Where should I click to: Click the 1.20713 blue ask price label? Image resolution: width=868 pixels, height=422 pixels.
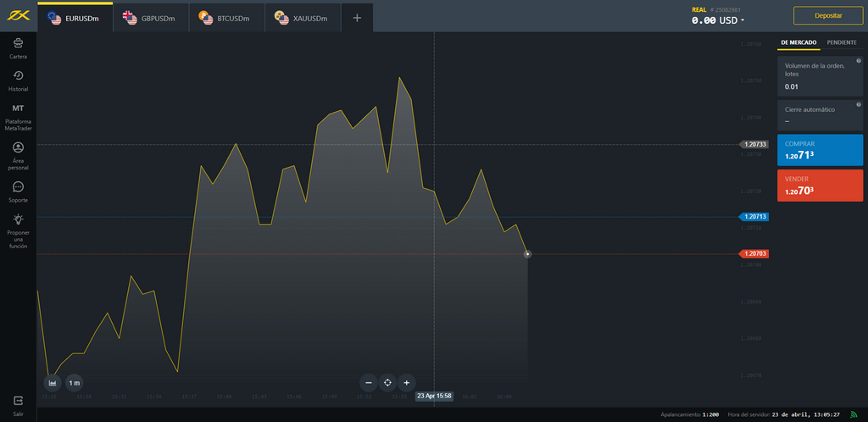tap(754, 217)
